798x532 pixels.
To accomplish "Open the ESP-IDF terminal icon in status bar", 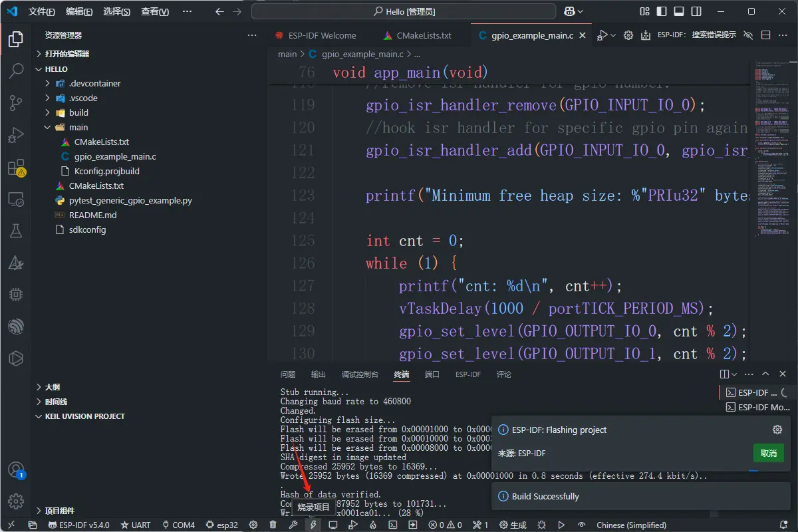I will tap(393, 525).
